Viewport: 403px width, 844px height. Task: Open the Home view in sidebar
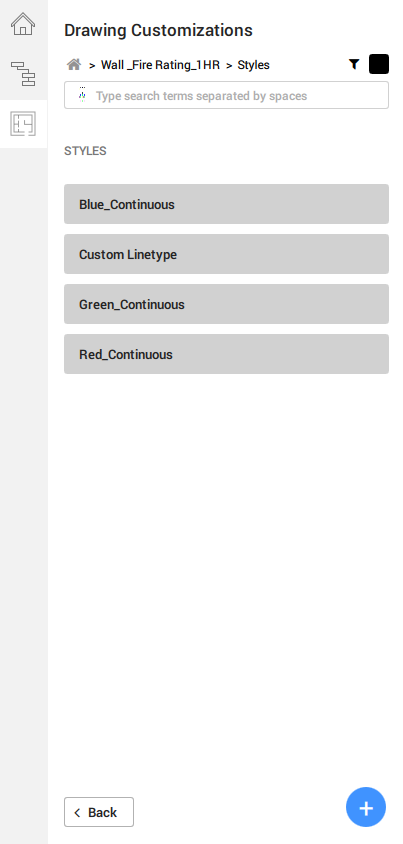point(23,24)
